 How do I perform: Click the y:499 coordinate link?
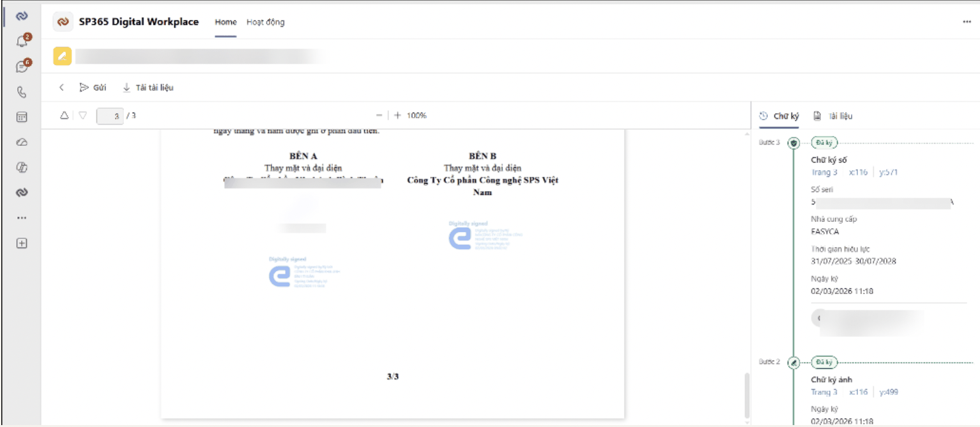(889, 392)
